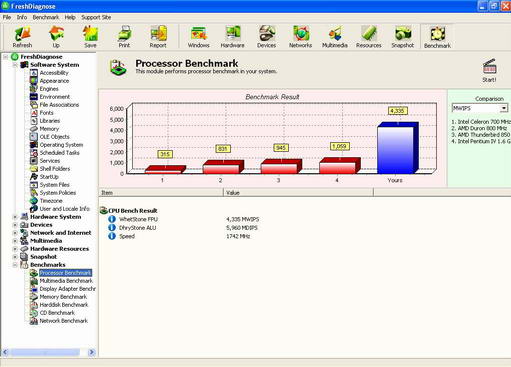Open the Info menu
This screenshot has width=511, height=367.
point(22,17)
